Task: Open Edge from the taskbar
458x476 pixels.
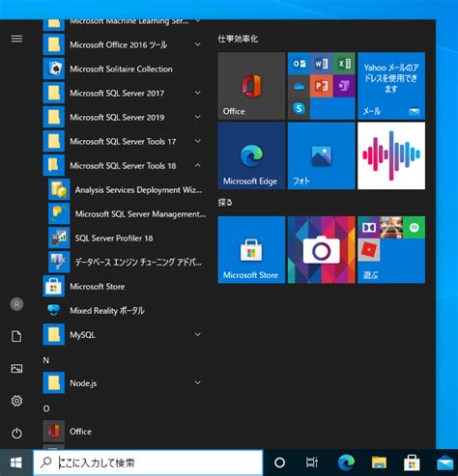Action: pyautogui.click(x=346, y=462)
